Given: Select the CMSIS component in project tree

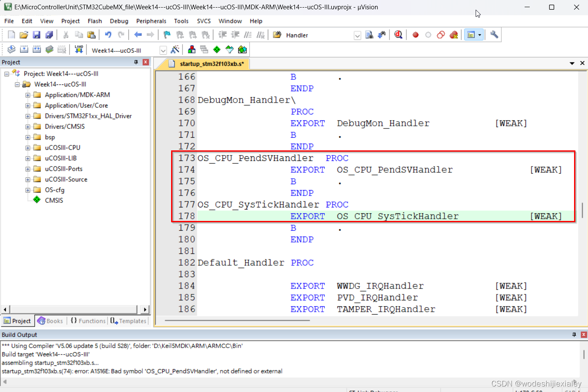Looking at the screenshot, I should 54,200.
